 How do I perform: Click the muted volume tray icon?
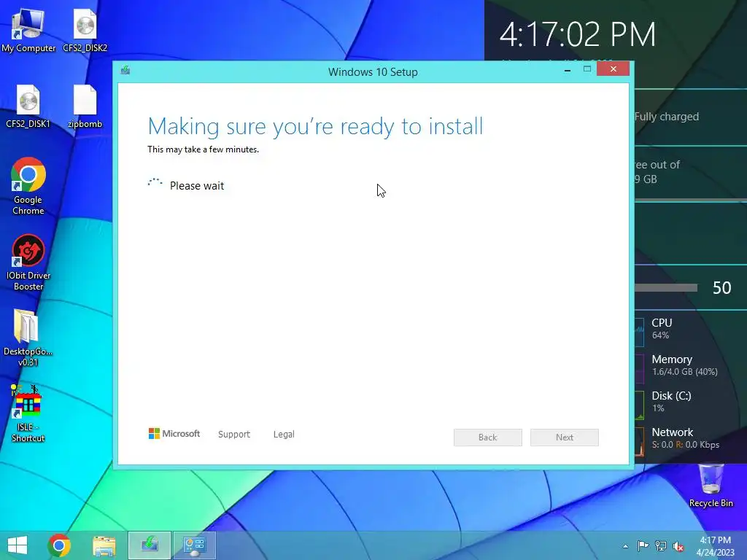tap(678, 546)
